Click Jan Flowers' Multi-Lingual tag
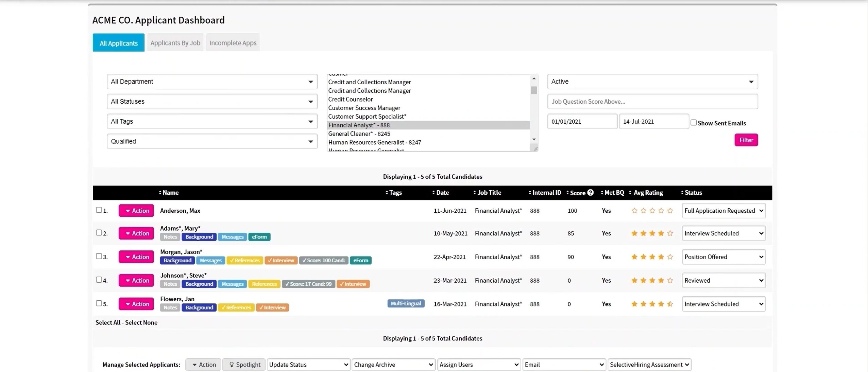This screenshot has height=372, width=868. point(406,303)
